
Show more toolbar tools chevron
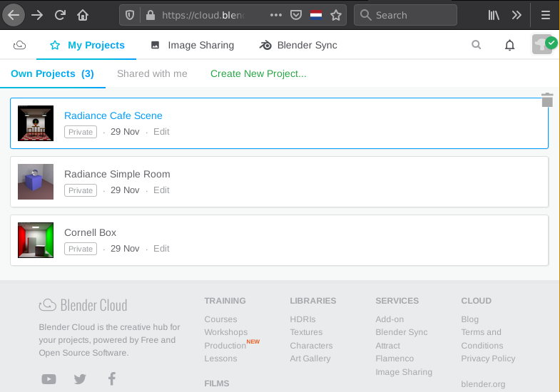[x=516, y=15]
